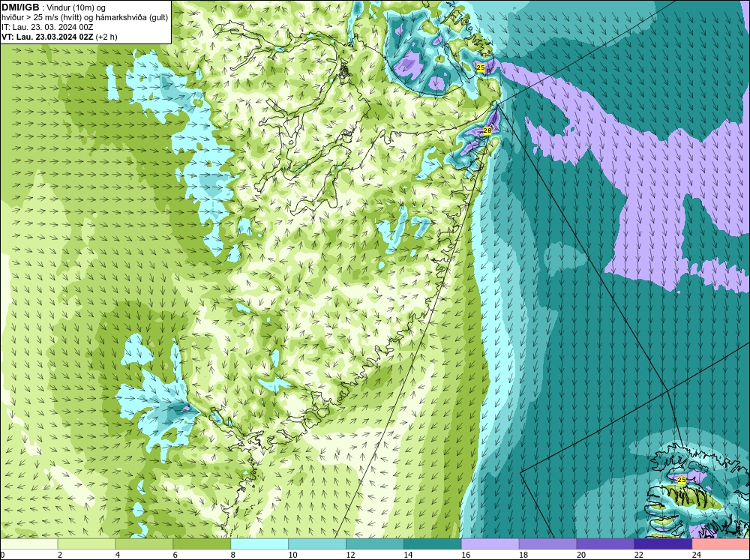The height and width of the screenshot is (560, 750).
Task: Click the legend scale number 20
Action: coord(580,555)
